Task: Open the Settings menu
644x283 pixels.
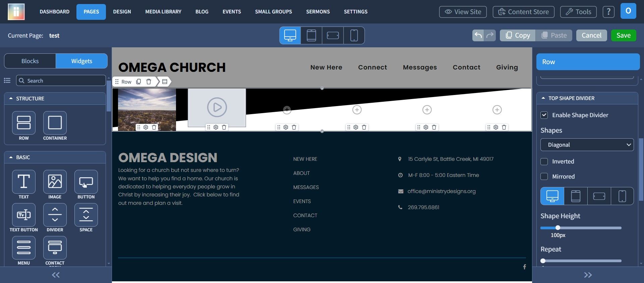Action: (x=356, y=12)
